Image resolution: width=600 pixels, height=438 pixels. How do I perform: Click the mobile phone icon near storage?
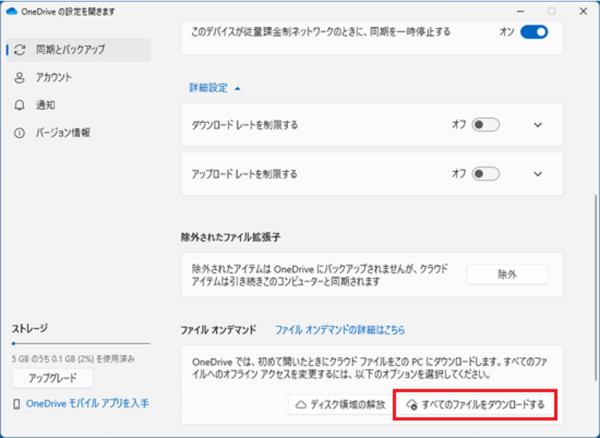pos(17,404)
